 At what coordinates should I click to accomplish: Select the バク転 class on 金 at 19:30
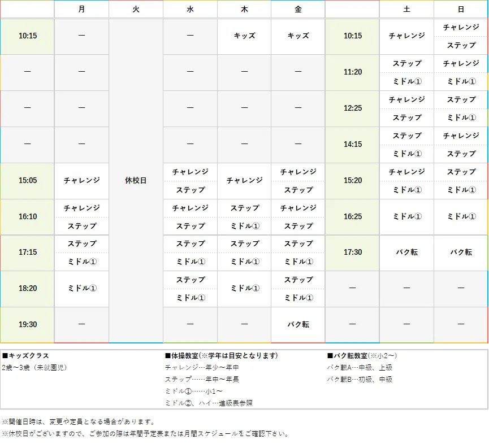pos(298,325)
